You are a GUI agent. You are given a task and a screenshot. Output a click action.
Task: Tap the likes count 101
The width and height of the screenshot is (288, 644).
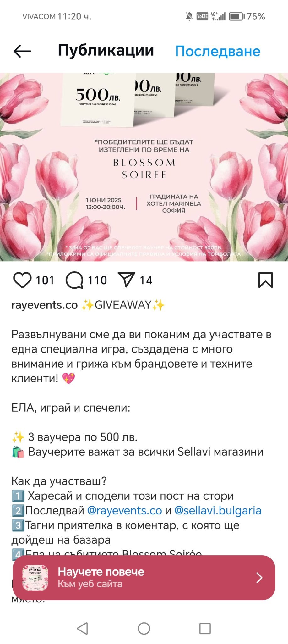pos(45,280)
